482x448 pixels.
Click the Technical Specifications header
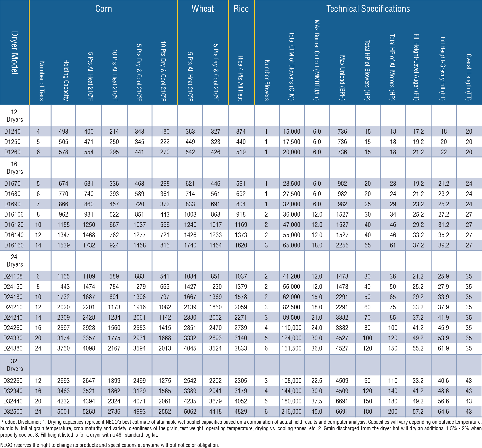368,9
